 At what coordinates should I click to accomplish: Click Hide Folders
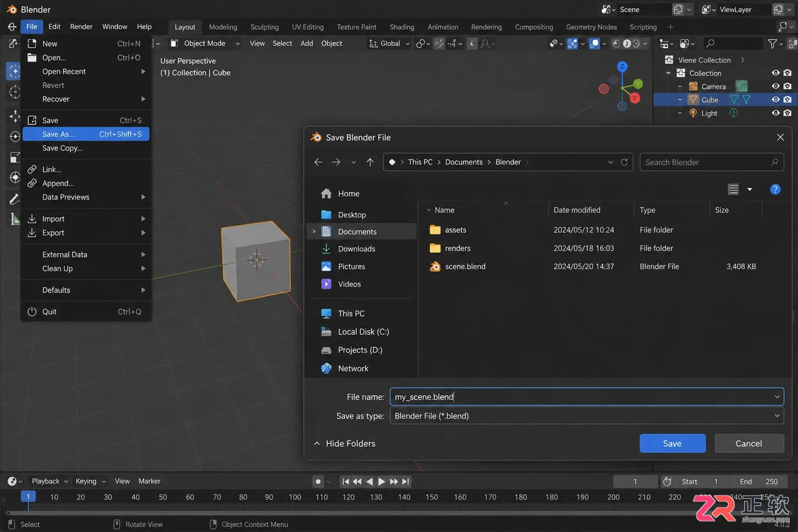[x=345, y=443]
